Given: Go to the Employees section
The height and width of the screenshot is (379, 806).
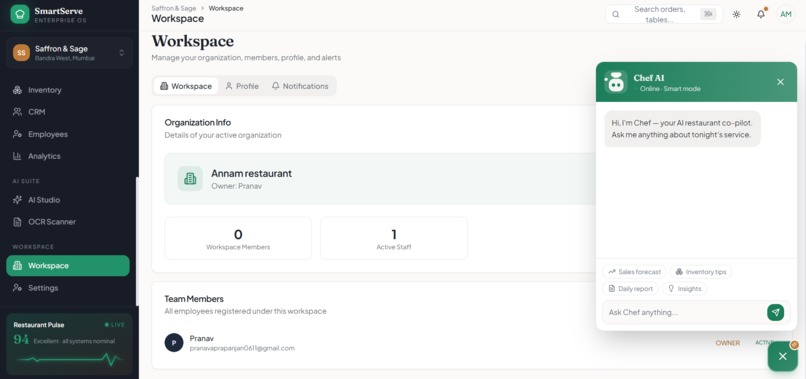Looking at the screenshot, I should [x=68, y=134].
